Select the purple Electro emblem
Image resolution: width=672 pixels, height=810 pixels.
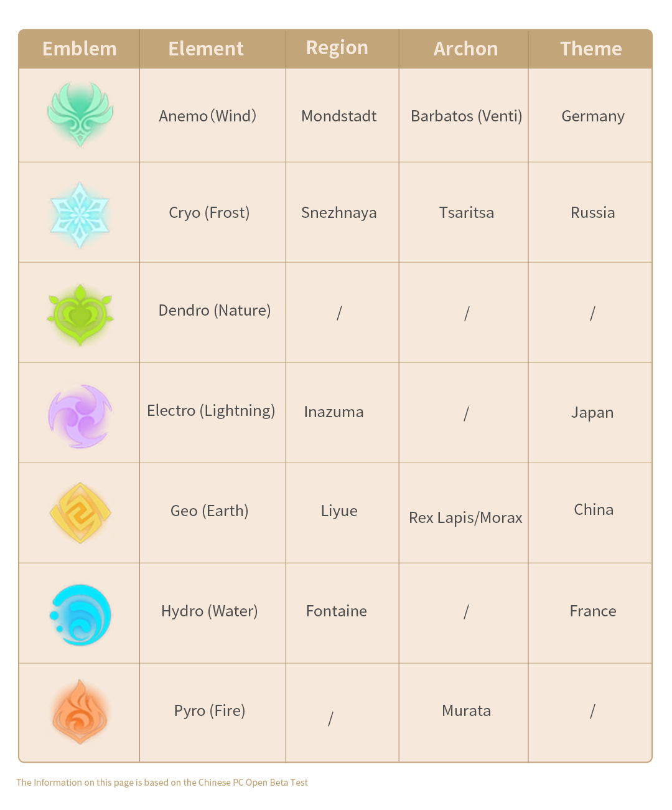point(80,416)
